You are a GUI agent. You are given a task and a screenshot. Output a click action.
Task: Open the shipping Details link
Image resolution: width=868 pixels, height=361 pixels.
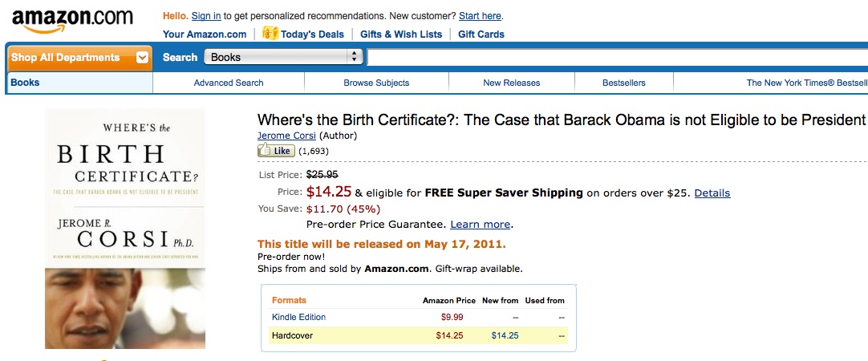tap(712, 193)
